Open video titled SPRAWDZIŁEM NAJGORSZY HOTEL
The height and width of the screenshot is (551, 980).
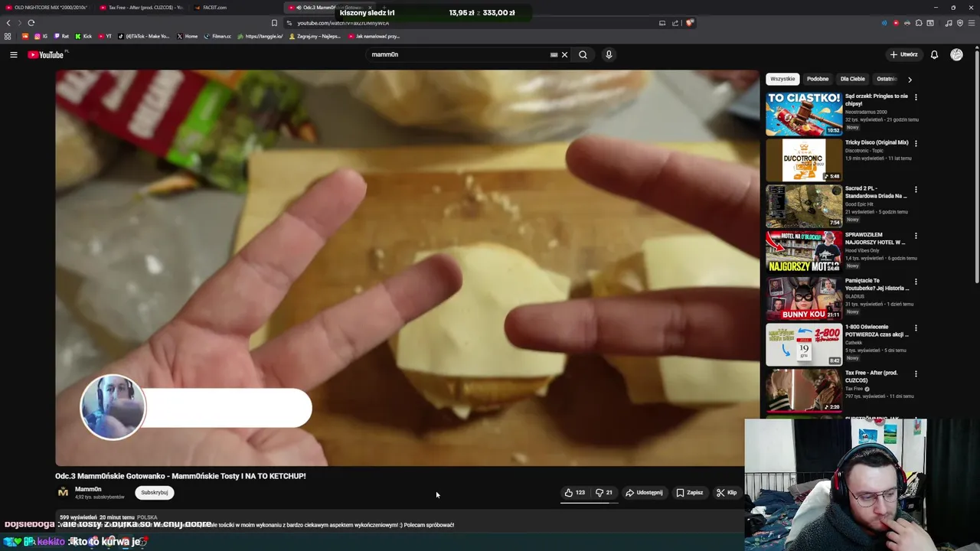(x=875, y=239)
